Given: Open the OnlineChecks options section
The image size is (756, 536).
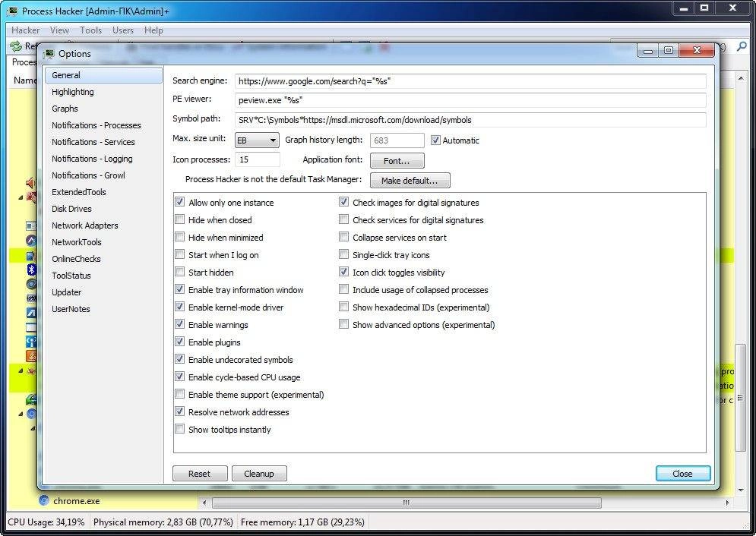Looking at the screenshot, I should [x=76, y=259].
